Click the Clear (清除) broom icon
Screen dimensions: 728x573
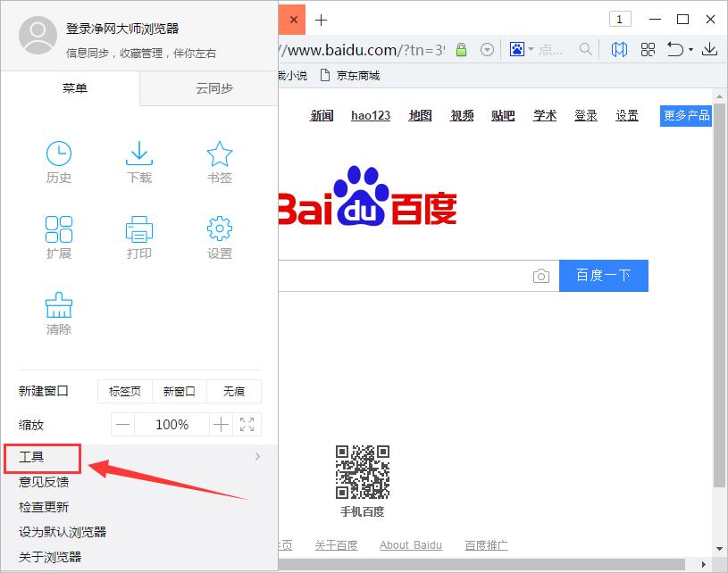coord(59,312)
